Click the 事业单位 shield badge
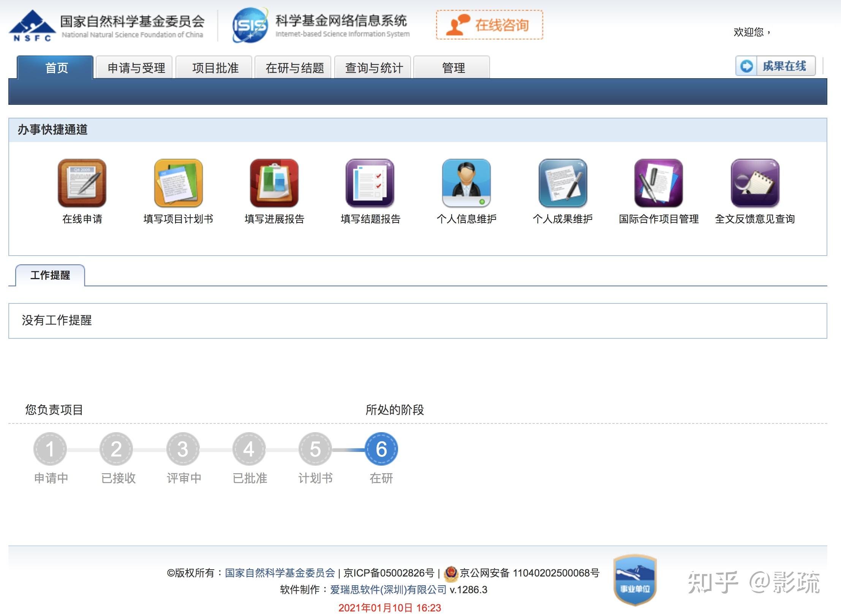This screenshot has width=841, height=616. point(635,580)
